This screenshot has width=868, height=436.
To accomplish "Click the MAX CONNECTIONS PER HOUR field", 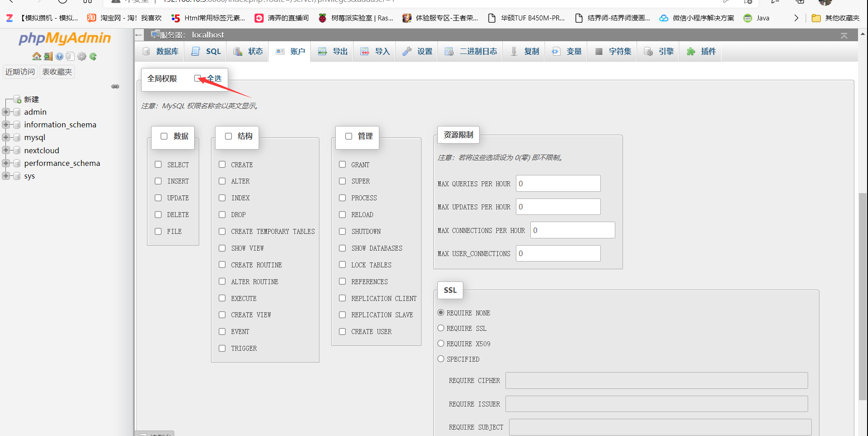I will pyautogui.click(x=573, y=230).
